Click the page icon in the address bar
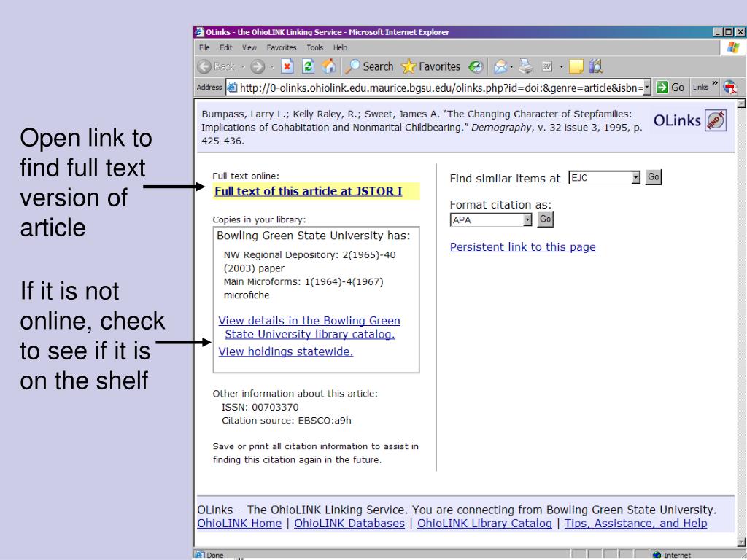Screen dimensions: 747x560 point(232,87)
